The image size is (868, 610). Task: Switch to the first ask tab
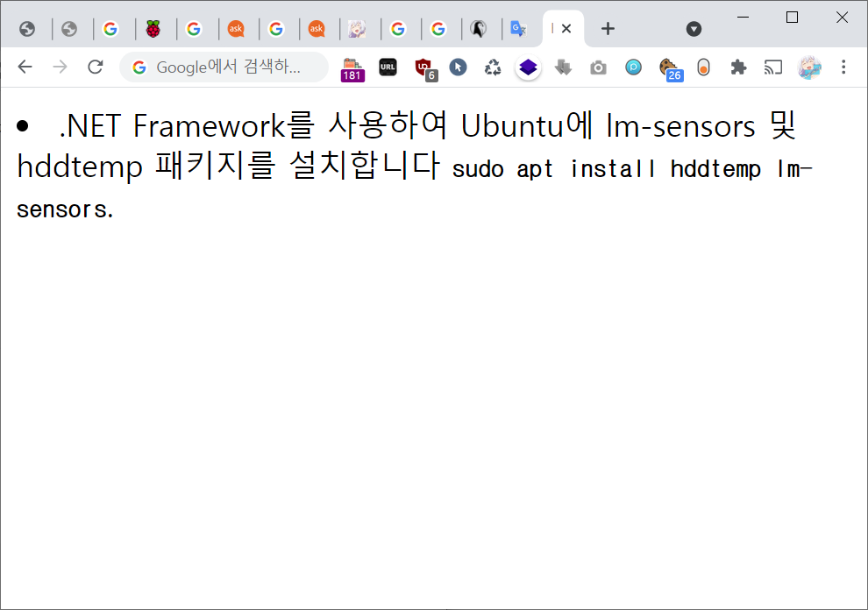(237, 29)
